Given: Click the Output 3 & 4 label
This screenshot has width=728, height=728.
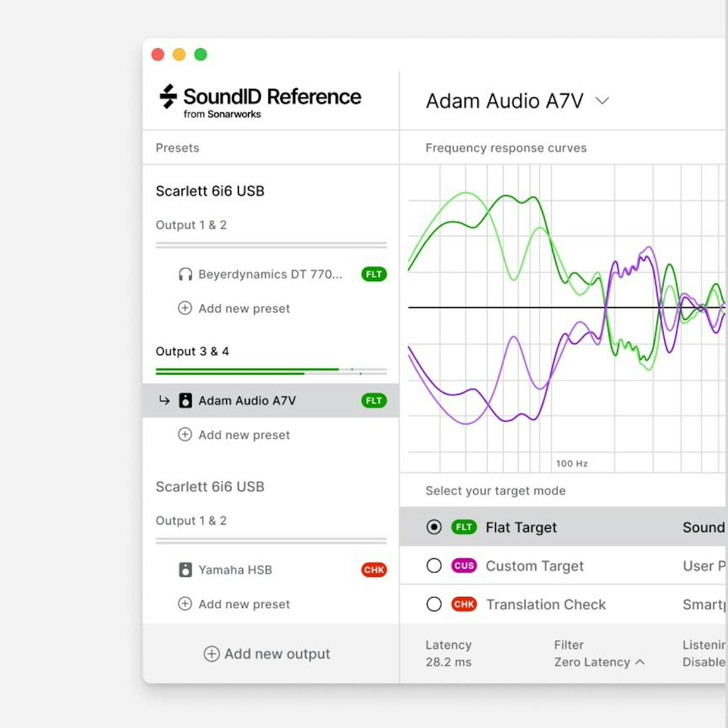Looking at the screenshot, I should (192, 351).
